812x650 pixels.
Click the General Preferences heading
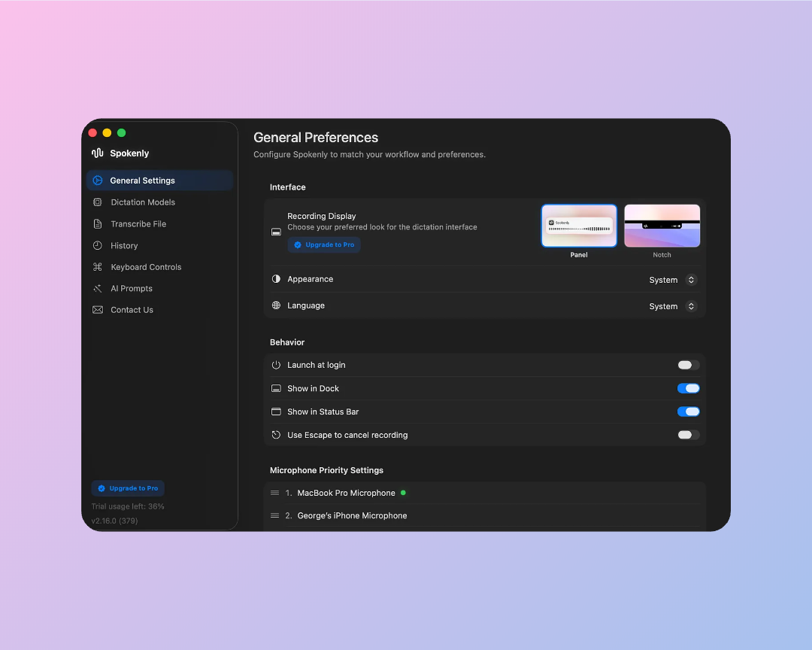point(316,138)
